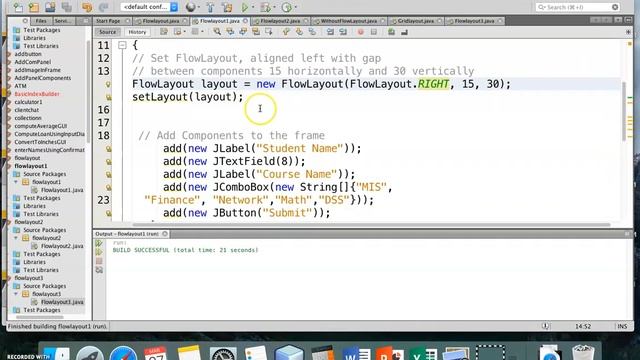Open Safari from the Dock
640x360 pixels.
(123, 354)
